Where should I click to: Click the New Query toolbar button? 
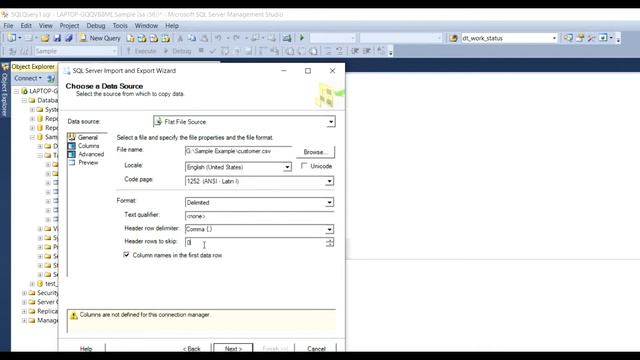[100, 38]
